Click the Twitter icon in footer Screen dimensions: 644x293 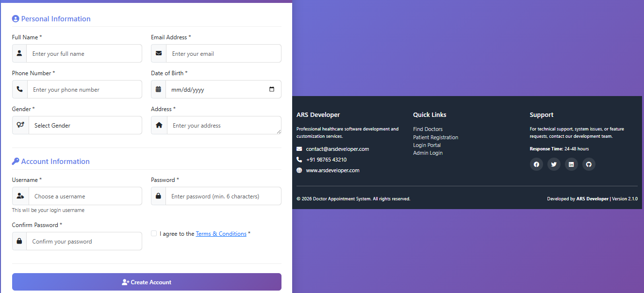click(x=554, y=164)
